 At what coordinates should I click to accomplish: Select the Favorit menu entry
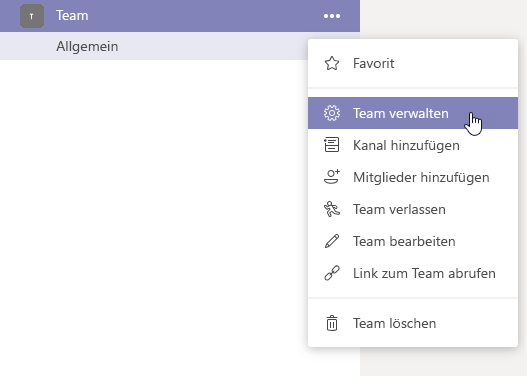pos(413,63)
